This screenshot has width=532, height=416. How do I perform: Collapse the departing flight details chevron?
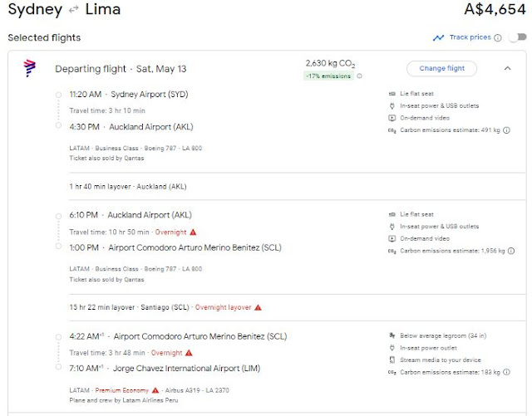[x=507, y=68]
